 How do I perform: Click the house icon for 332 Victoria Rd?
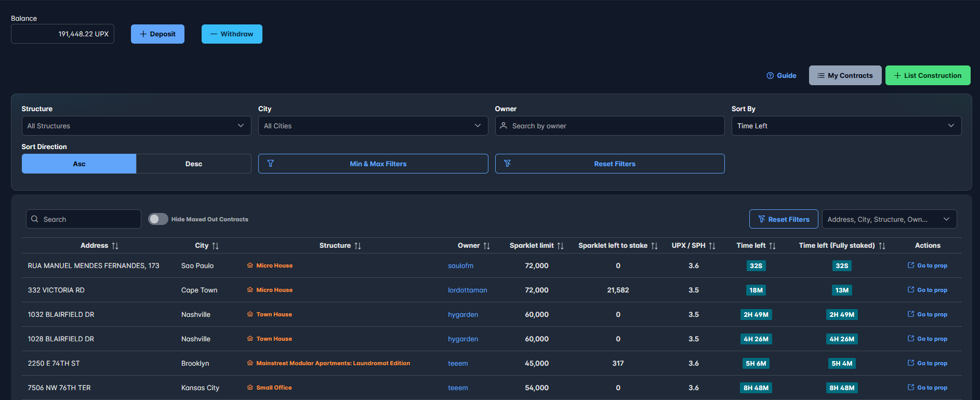[250, 290]
